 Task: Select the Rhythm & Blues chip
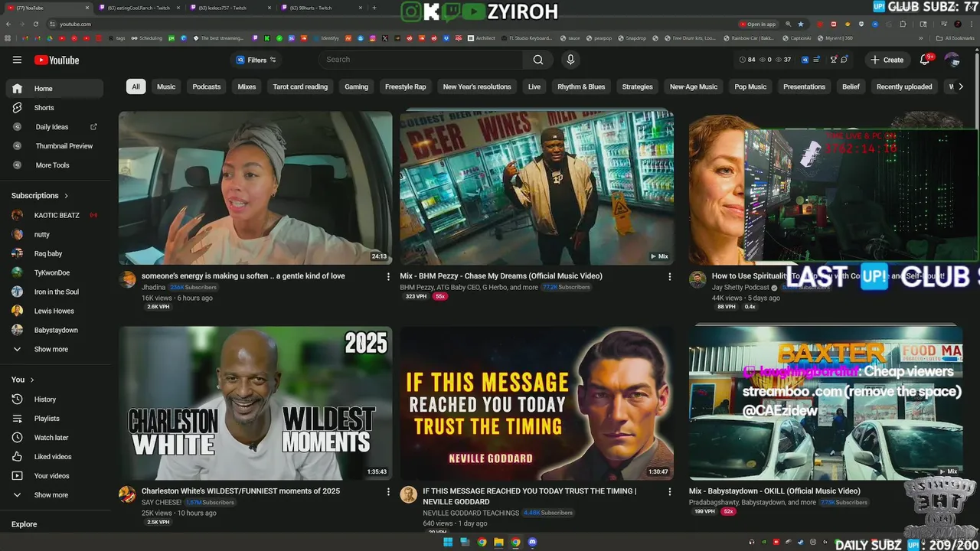[x=581, y=86]
